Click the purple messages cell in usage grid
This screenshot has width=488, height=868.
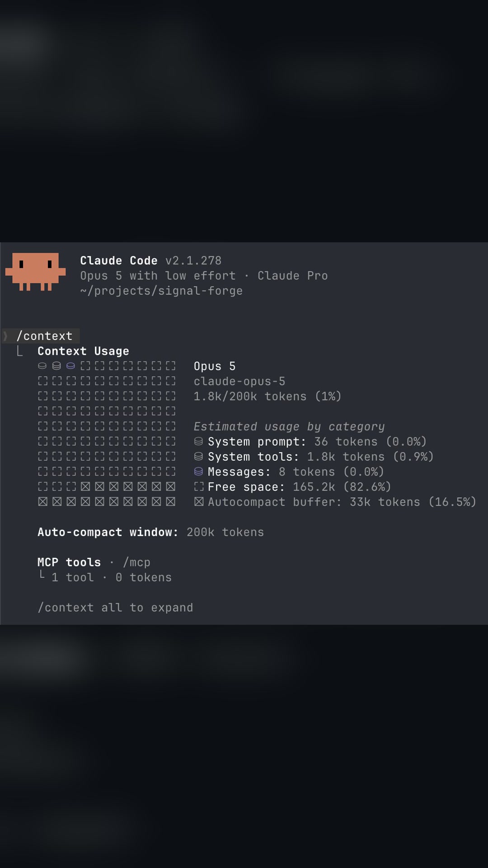[x=71, y=366]
